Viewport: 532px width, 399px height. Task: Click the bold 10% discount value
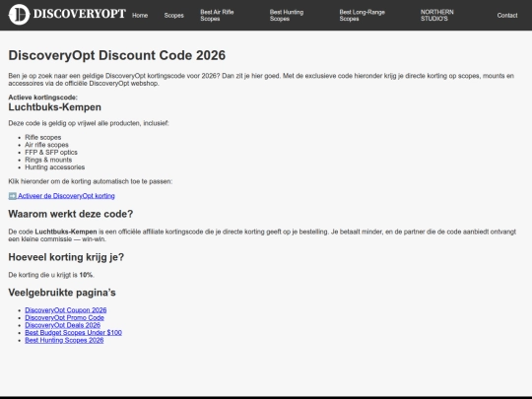point(86,275)
